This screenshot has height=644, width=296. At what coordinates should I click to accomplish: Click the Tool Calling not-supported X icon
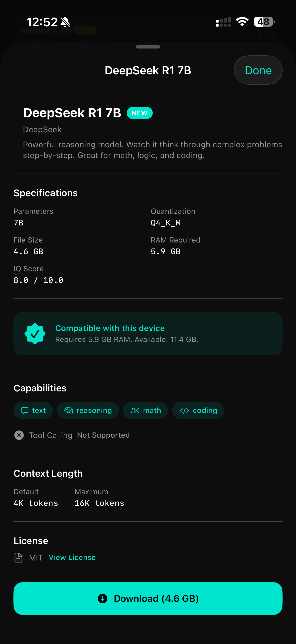tap(19, 435)
